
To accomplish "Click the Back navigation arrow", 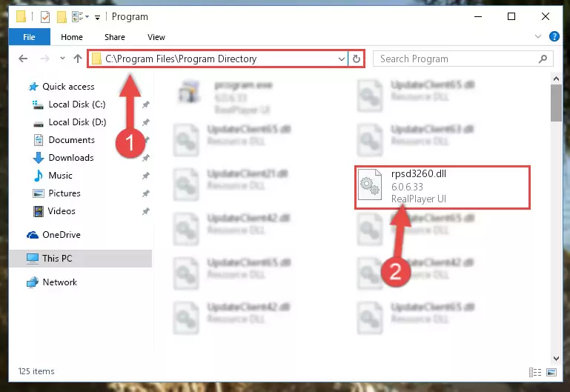I will [23, 59].
